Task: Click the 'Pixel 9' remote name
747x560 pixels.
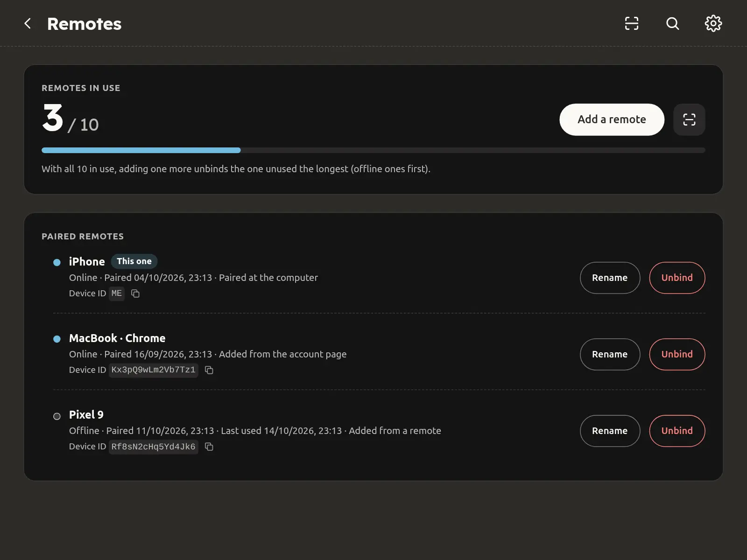Action: click(x=86, y=415)
